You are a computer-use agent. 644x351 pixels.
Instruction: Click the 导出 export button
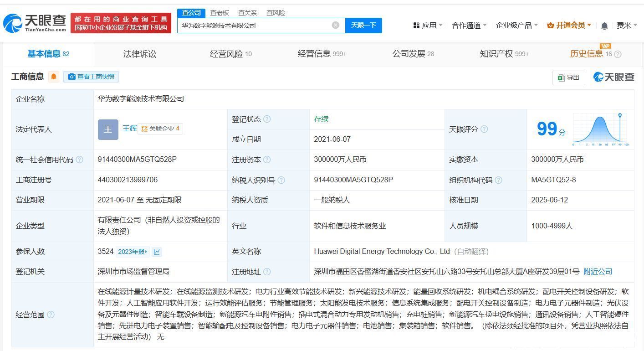568,78
